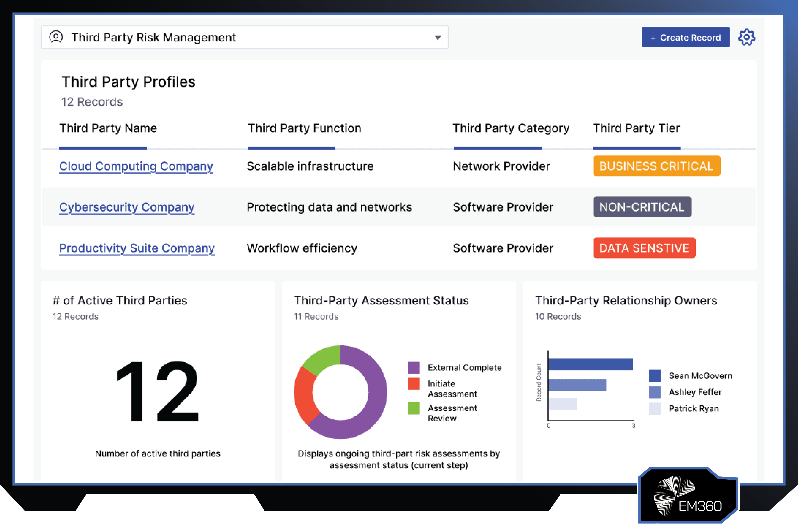Click the DATA SENSTIVE tier badge

pyautogui.click(x=644, y=248)
